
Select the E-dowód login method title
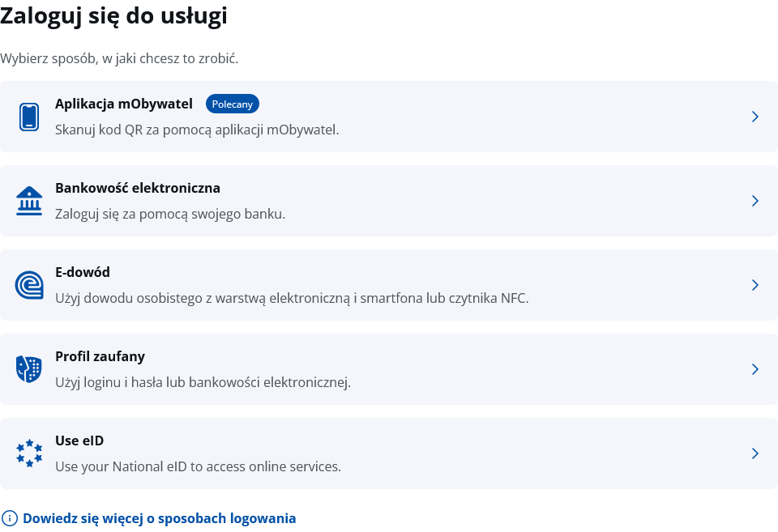(x=83, y=272)
